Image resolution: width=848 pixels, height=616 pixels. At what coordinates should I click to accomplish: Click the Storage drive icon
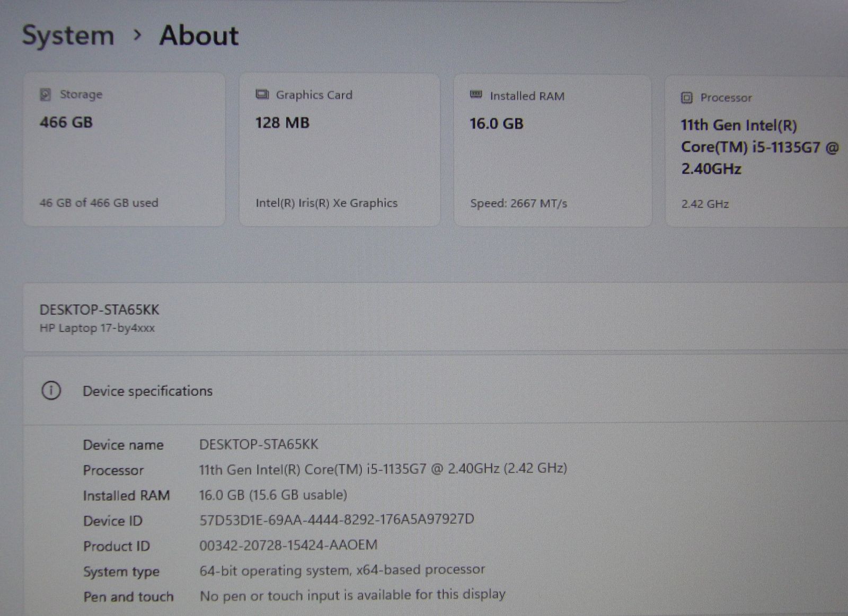pyautogui.click(x=46, y=94)
